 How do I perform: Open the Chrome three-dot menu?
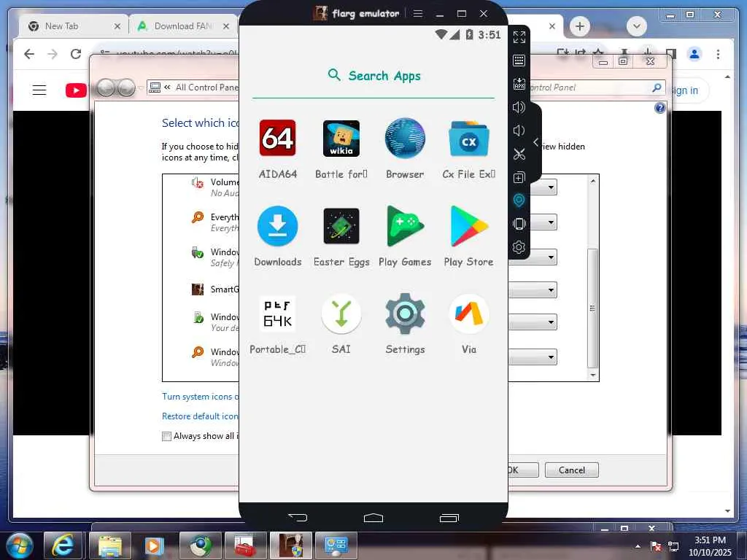pyautogui.click(x=718, y=54)
